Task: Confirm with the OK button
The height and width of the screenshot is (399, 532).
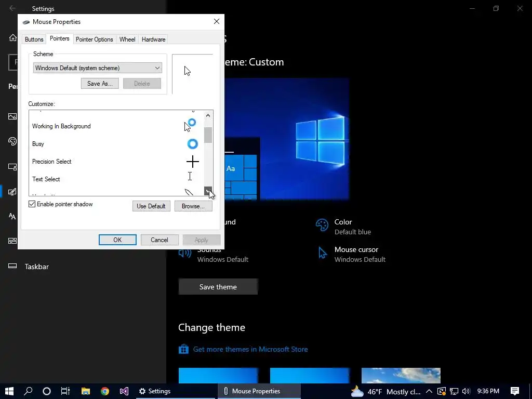Action: (x=117, y=240)
